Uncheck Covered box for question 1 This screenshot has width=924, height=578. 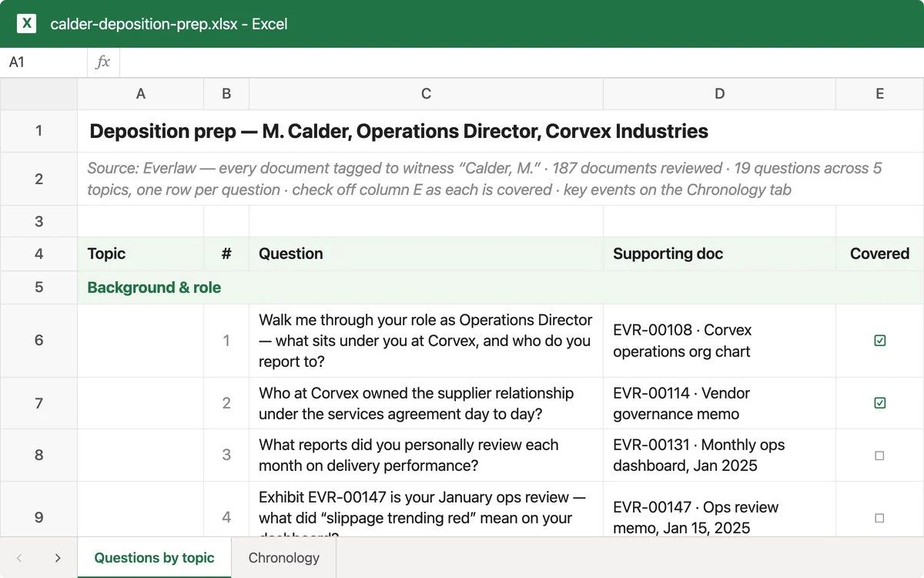point(880,341)
